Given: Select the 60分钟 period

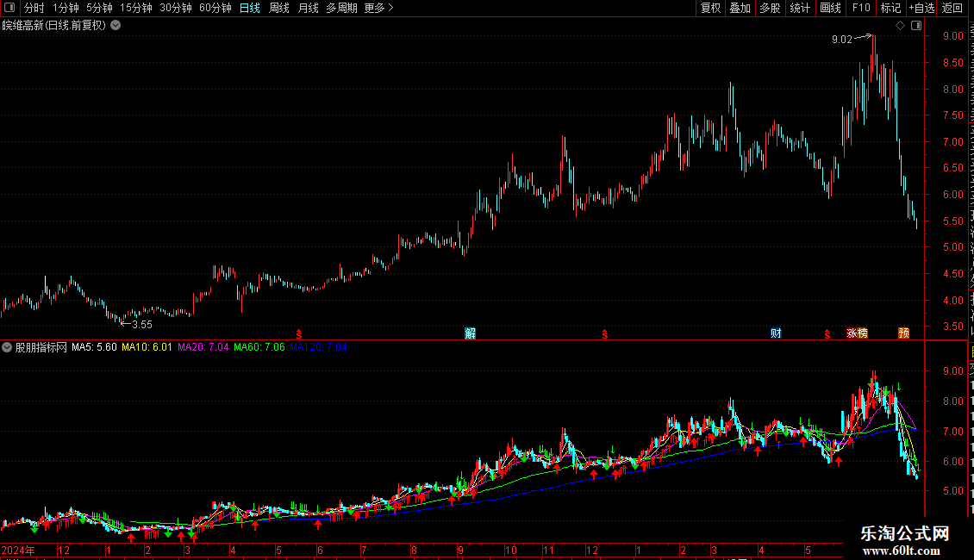Looking at the screenshot, I should coord(215,8).
